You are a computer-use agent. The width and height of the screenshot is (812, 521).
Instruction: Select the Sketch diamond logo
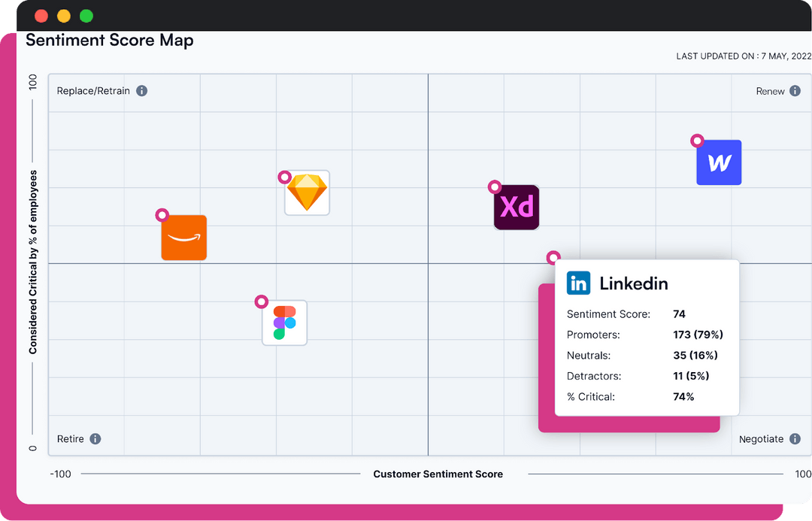(307, 192)
